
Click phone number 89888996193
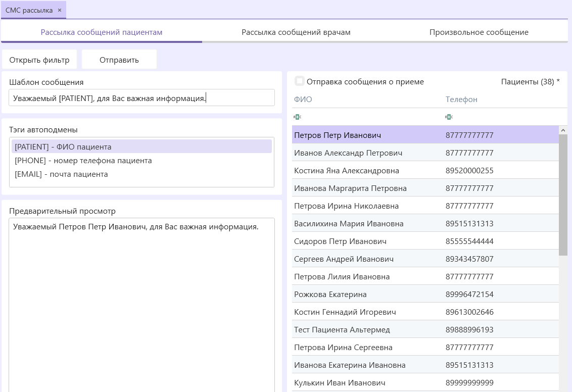(x=469, y=330)
